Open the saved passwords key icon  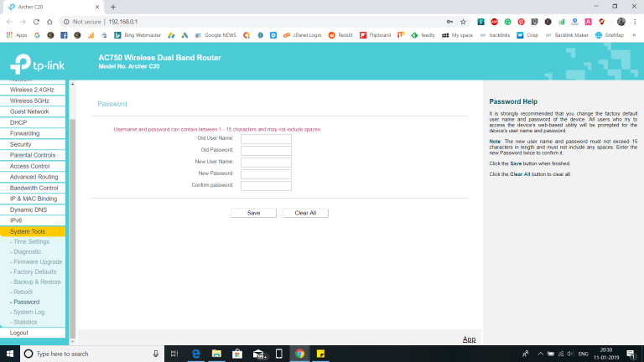(449, 21)
